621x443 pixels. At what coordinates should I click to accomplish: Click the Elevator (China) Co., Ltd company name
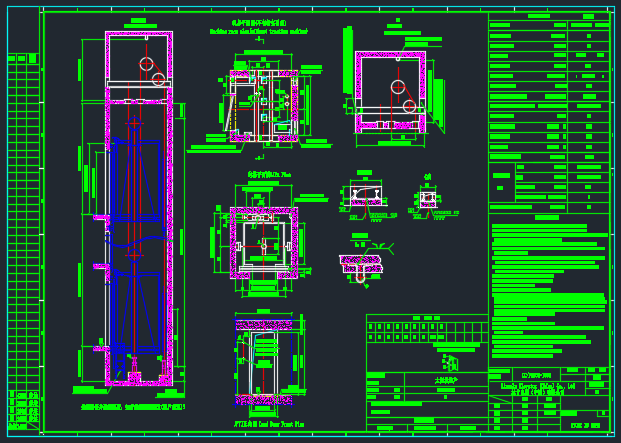[538, 384]
